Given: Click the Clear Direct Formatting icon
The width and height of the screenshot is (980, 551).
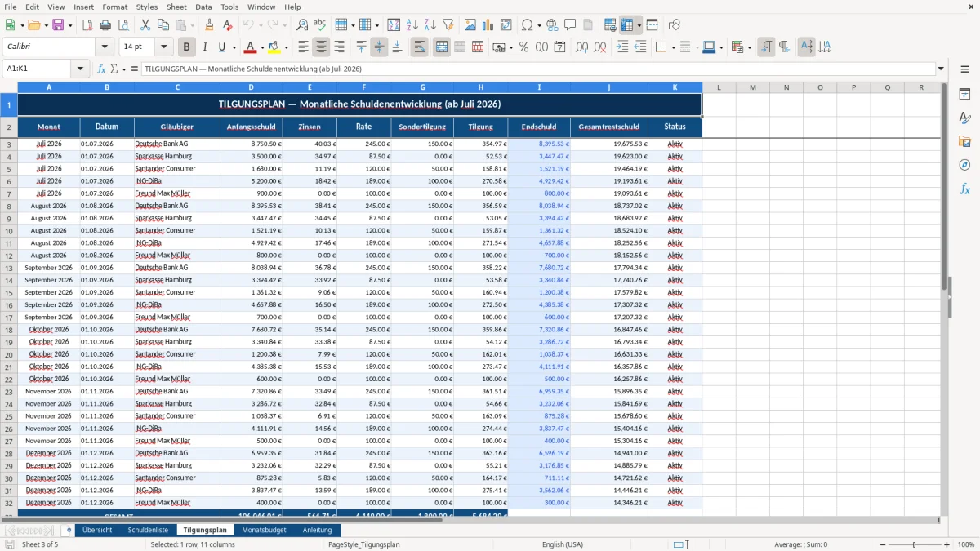Looking at the screenshot, I should point(227,25).
